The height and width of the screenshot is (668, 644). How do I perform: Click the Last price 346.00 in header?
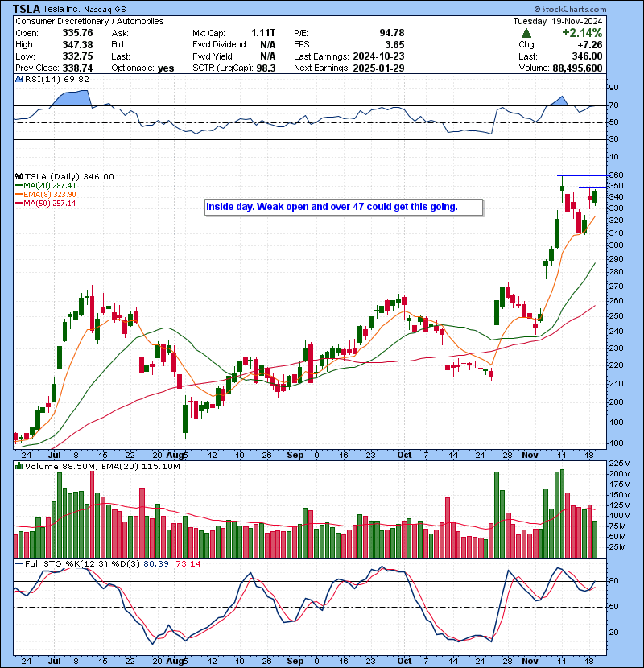(587, 56)
